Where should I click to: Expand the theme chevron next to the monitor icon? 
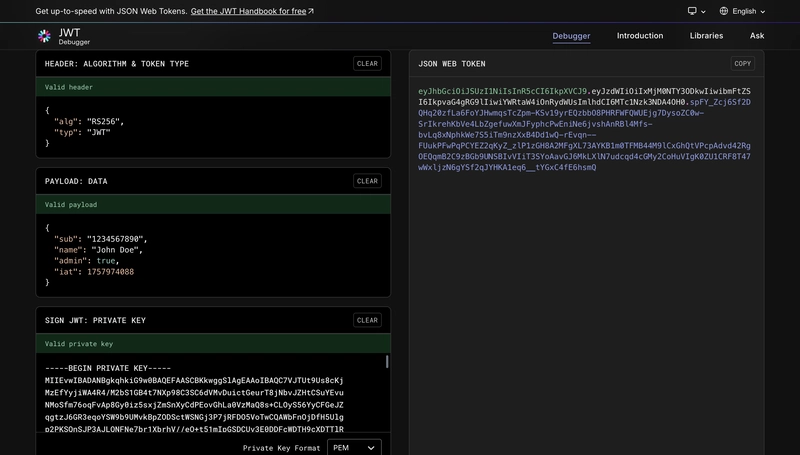pos(703,12)
